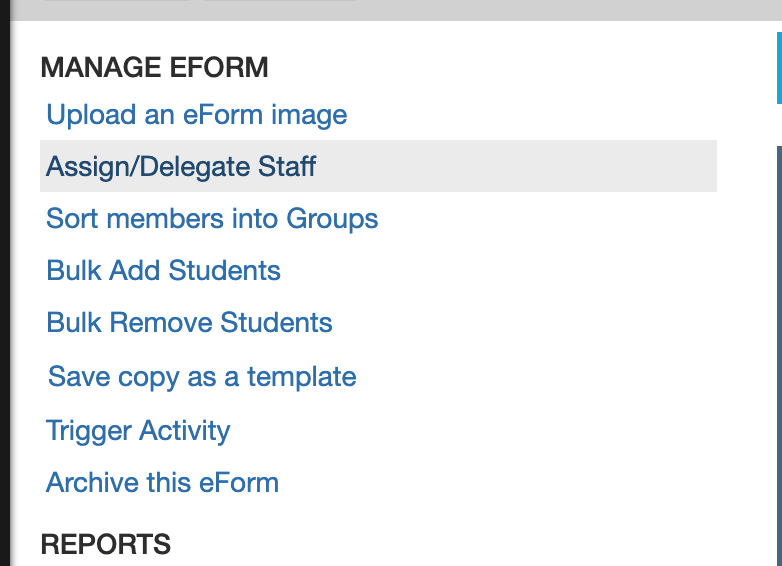Open the Trigger Activity link

point(138,431)
